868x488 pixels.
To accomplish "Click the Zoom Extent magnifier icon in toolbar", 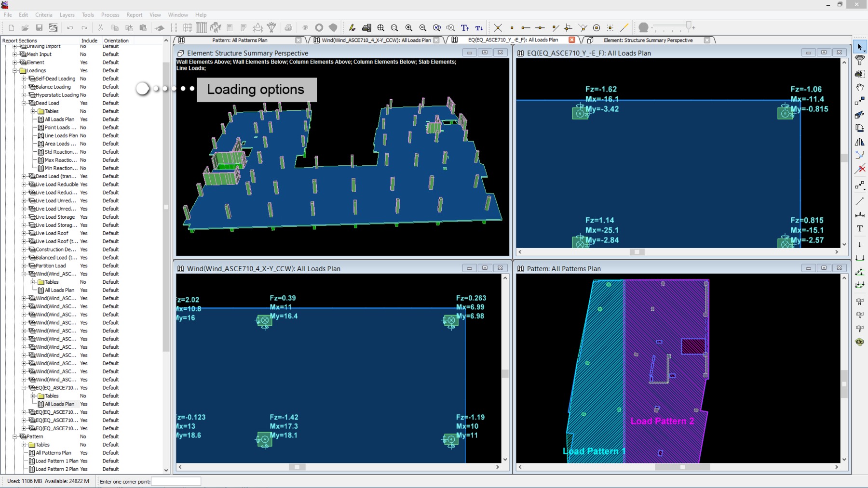I will 381,28.
